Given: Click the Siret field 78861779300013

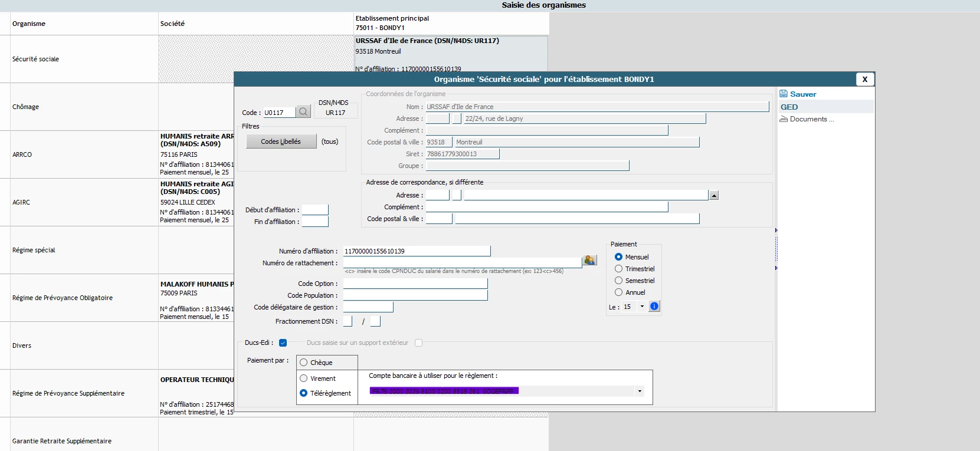Looking at the screenshot, I should tap(463, 154).
